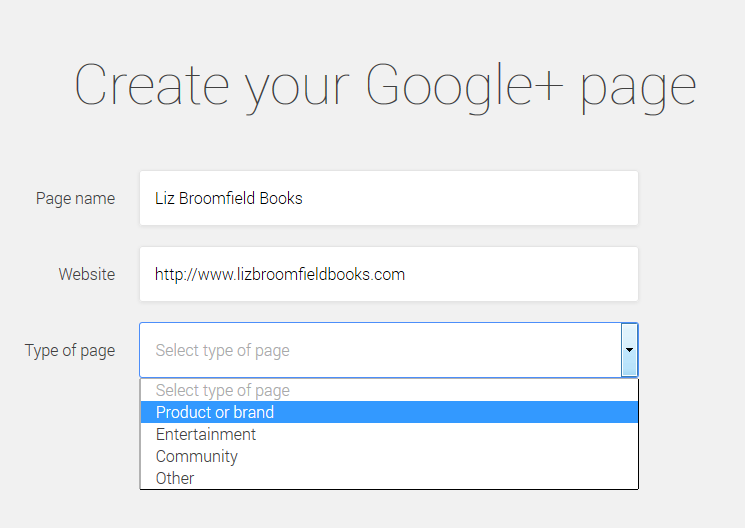Click the Create your Google+ page heading
Viewport: 745px width, 528px height.
pyautogui.click(x=385, y=86)
